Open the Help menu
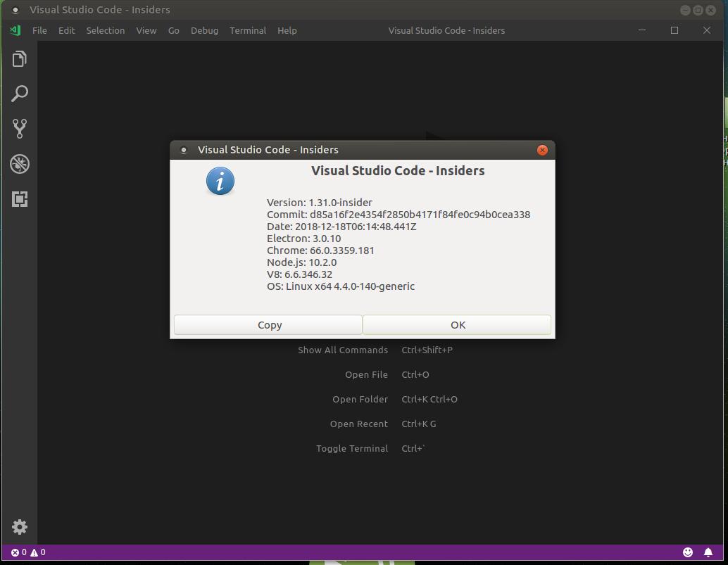The width and height of the screenshot is (728, 565). 287,30
